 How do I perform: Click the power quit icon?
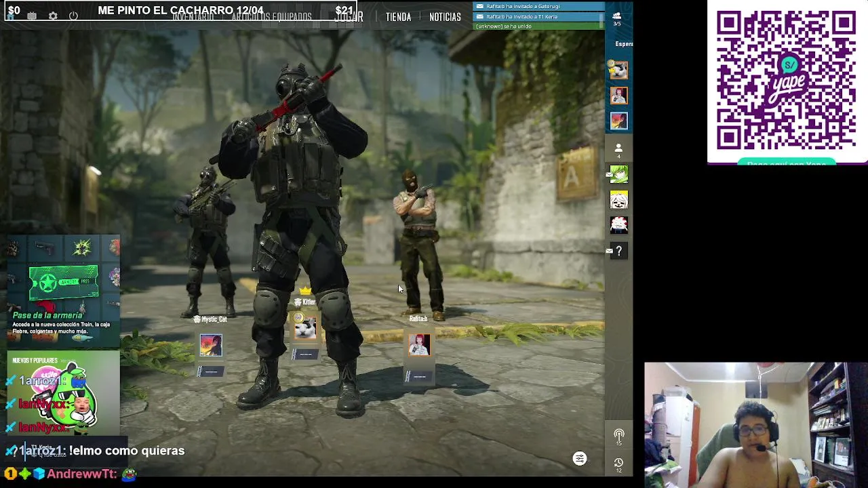pyautogui.click(x=73, y=16)
